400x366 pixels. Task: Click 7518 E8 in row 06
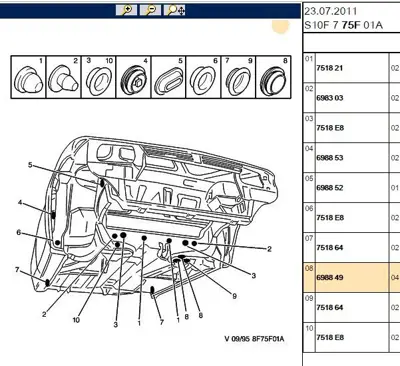click(330, 218)
